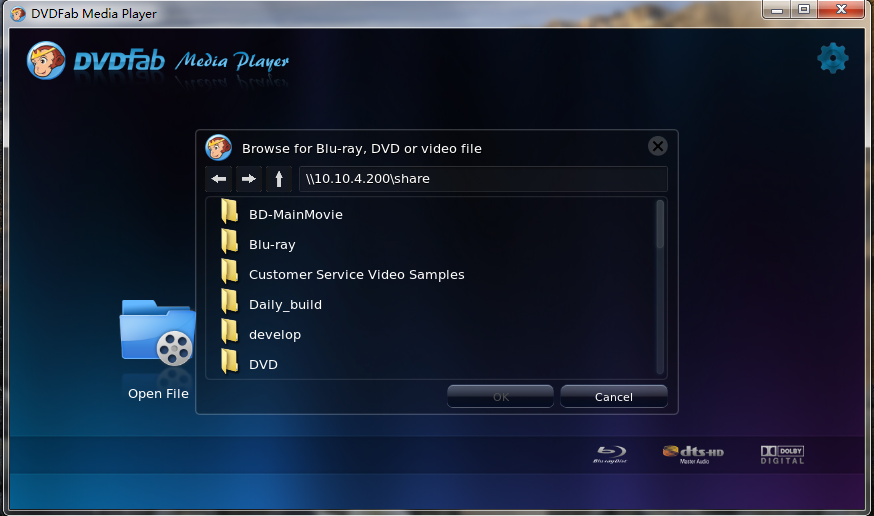
Task: Click the OK button
Action: pyautogui.click(x=501, y=397)
